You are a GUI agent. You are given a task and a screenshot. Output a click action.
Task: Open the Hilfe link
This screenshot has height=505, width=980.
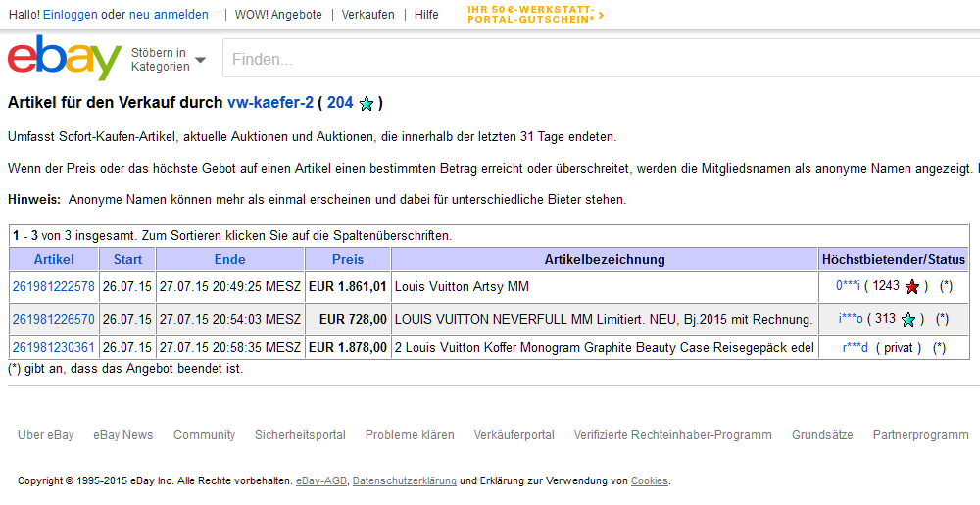point(426,15)
